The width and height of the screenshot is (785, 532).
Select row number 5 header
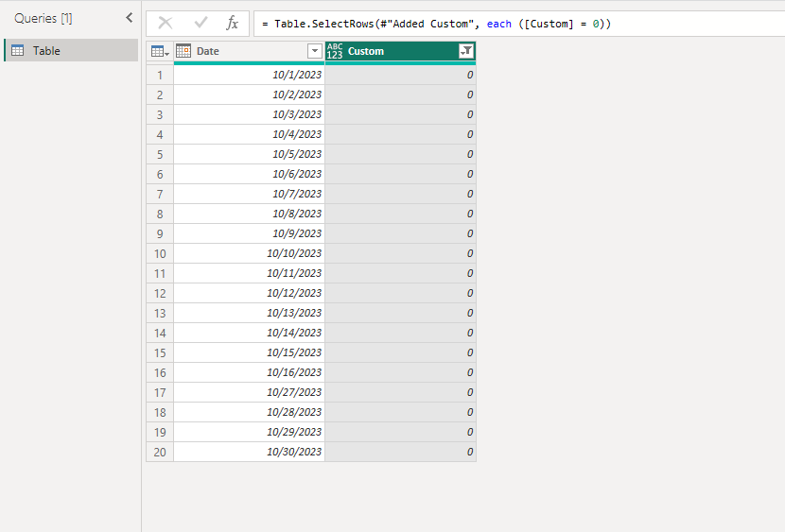(160, 154)
